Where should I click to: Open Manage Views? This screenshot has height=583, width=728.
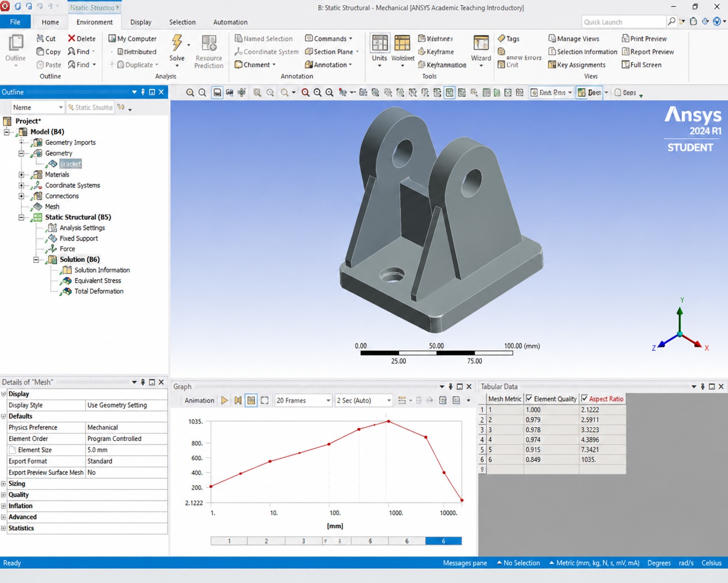tap(574, 38)
